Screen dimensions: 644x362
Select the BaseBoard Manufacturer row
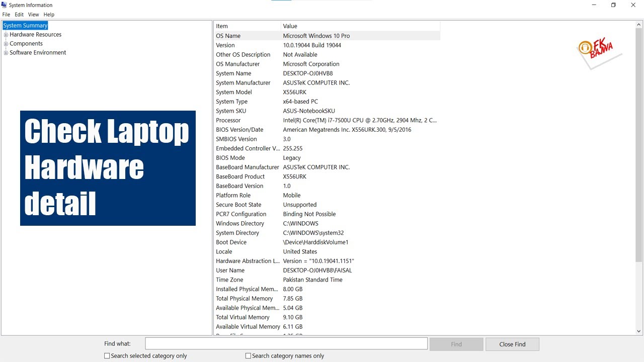tap(327, 167)
